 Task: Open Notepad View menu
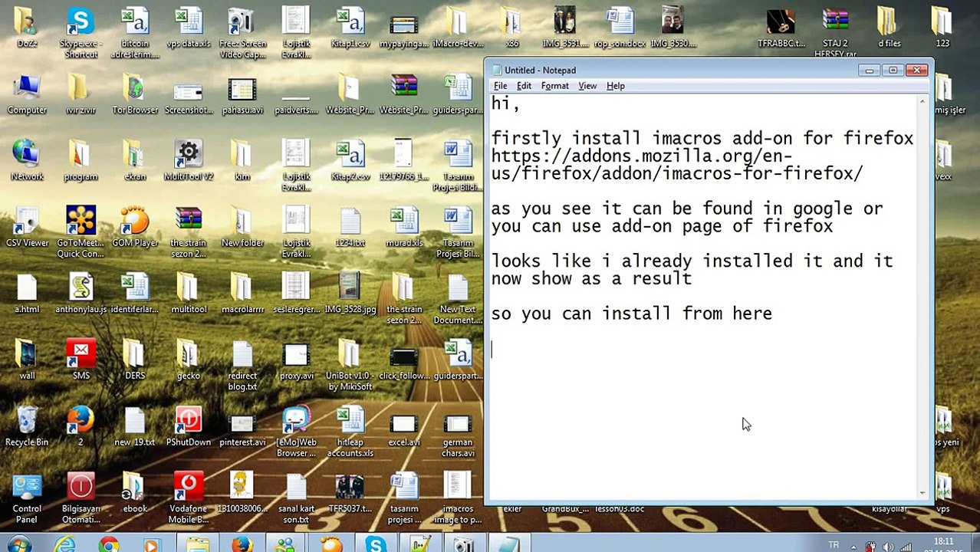point(587,86)
